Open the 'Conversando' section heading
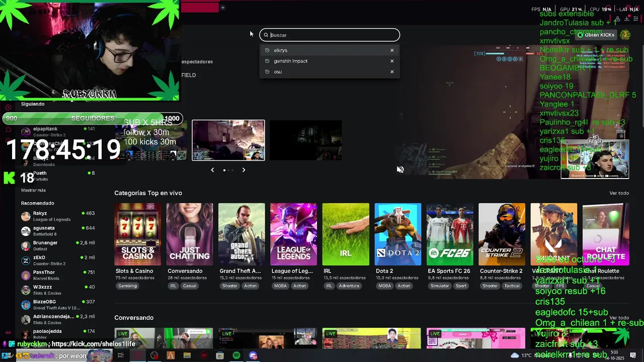 (134, 318)
